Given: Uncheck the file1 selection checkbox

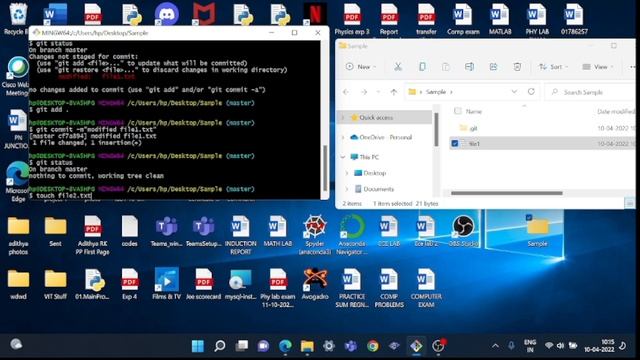Looking at the screenshot, I should pyautogui.click(x=455, y=144).
